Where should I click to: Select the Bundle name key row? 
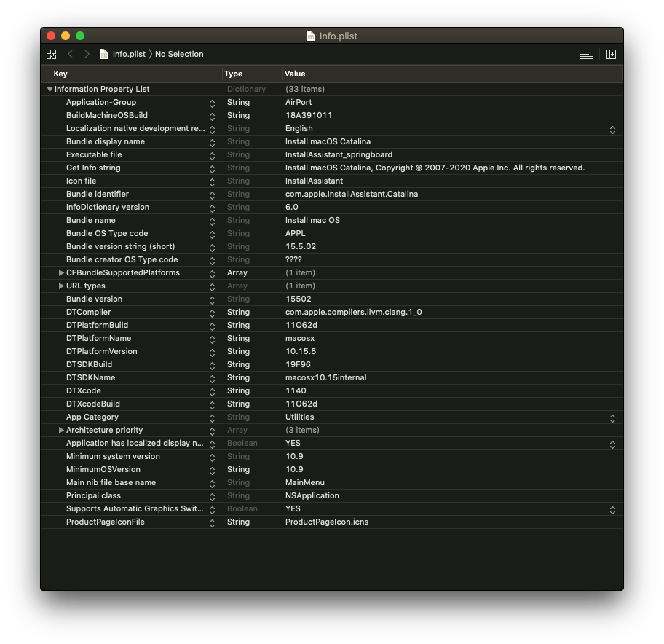coord(90,220)
